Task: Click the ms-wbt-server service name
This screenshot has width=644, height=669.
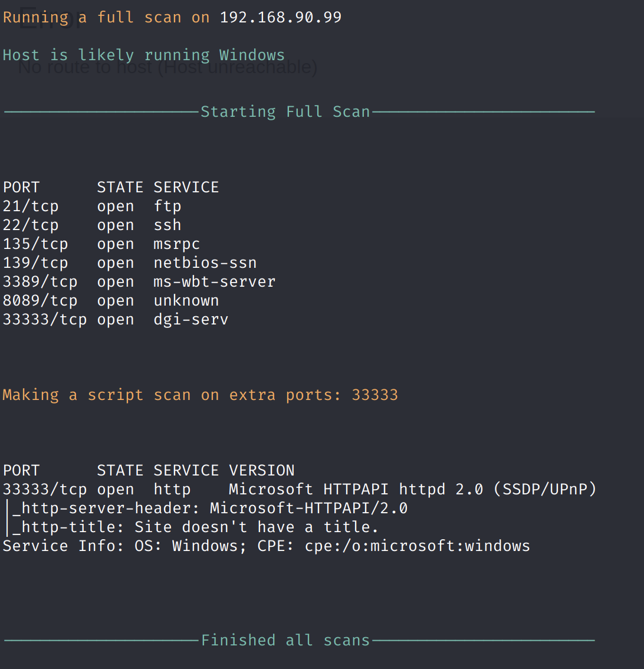Action: pos(215,282)
